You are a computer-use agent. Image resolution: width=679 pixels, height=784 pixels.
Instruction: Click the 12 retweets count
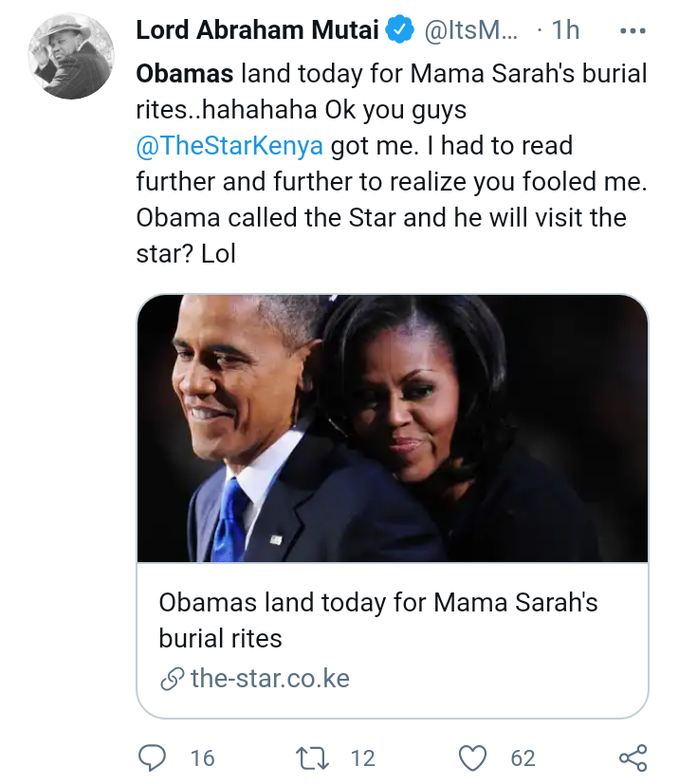362,758
